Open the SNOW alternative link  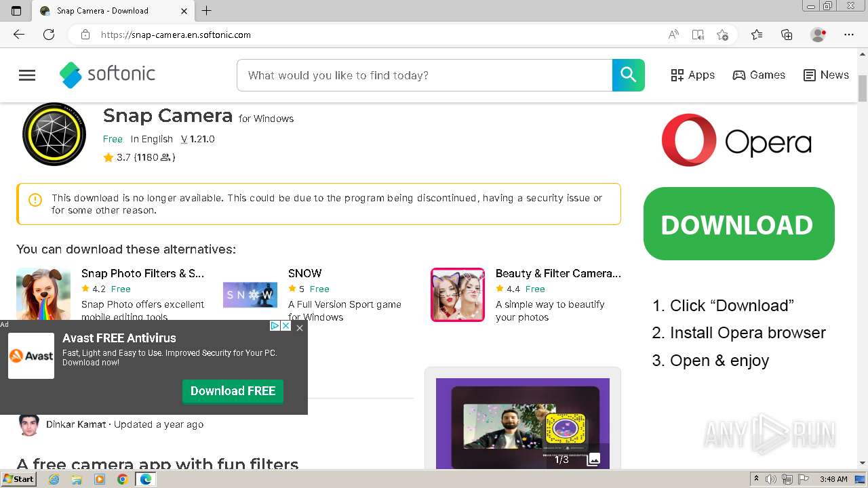pyautogui.click(x=304, y=273)
